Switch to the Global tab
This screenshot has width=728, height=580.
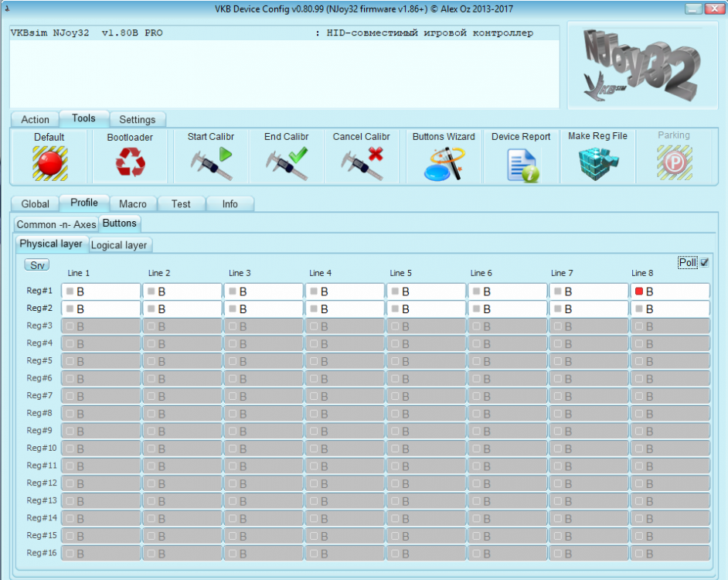click(35, 204)
